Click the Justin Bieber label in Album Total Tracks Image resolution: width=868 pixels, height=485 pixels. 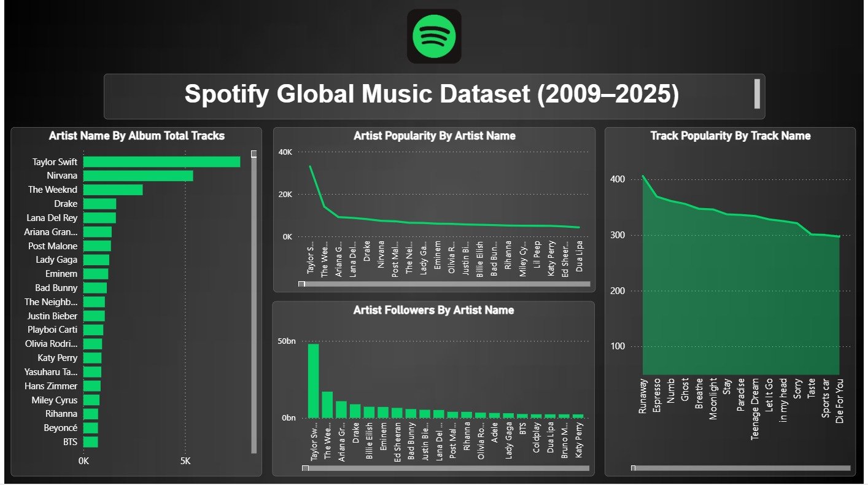click(52, 316)
